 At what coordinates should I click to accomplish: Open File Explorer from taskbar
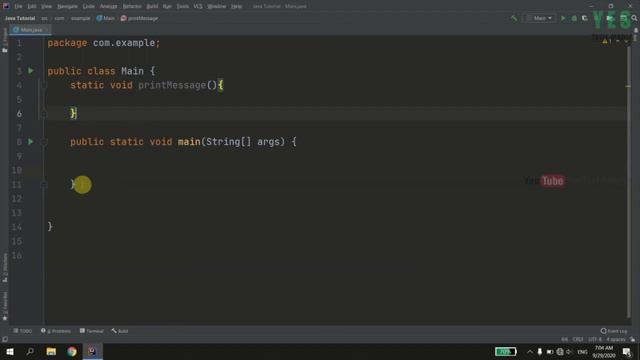pos(51,351)
